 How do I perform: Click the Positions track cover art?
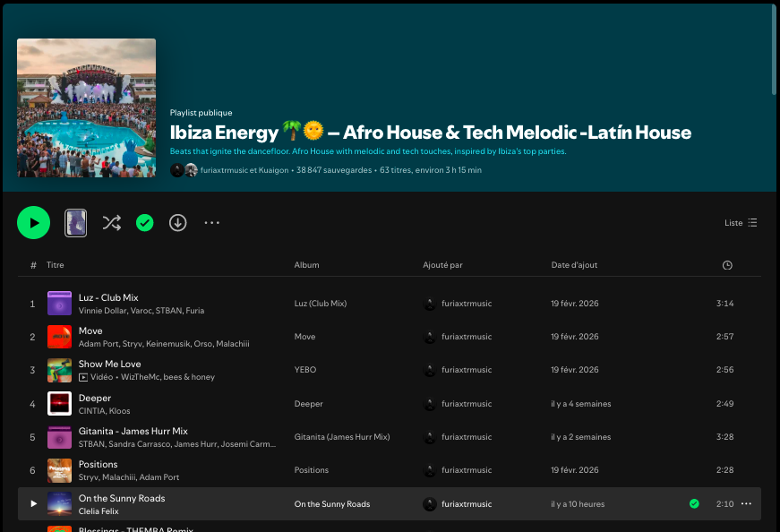(x=59, y=470)
